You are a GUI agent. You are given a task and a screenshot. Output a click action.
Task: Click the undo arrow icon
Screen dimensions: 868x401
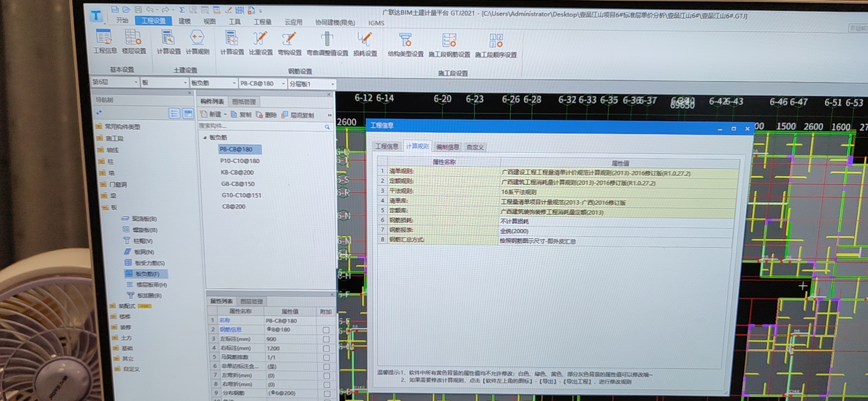(x=150, y=9)
